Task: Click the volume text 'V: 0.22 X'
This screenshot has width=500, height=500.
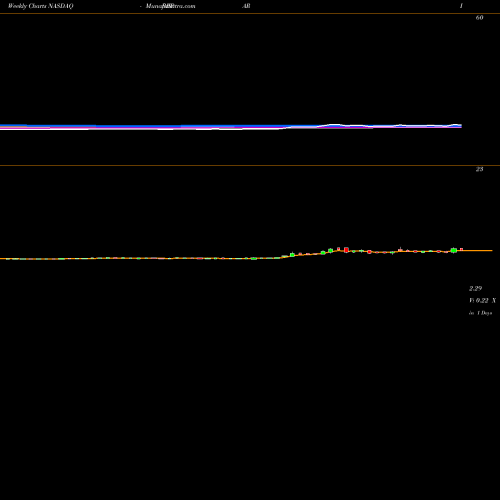Action: [x=482, y=301]
